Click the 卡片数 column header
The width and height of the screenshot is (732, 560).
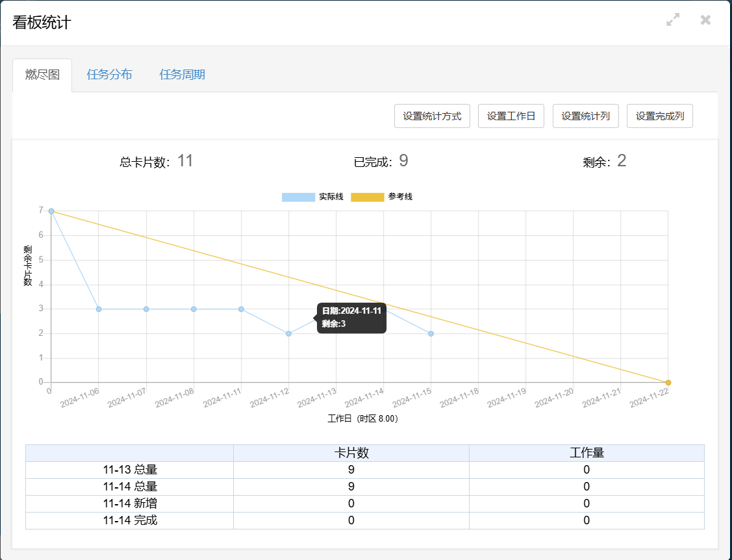(x=351, y=453)
